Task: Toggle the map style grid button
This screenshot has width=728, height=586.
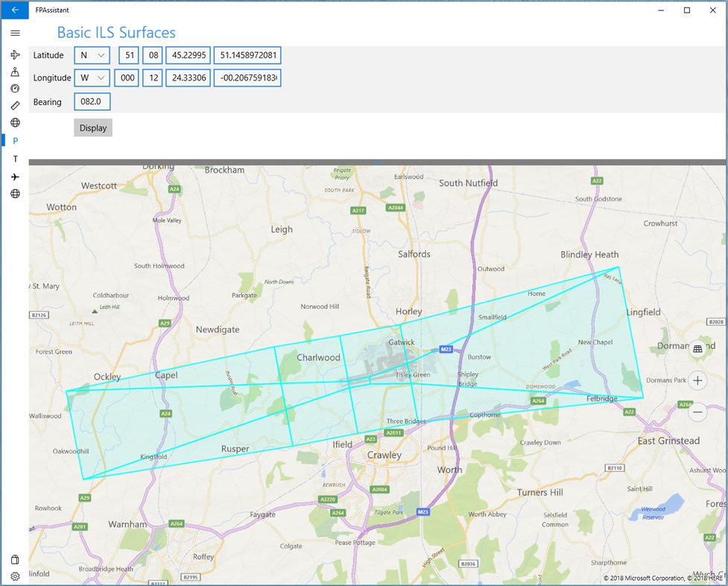Action: (x=697, y=349)
